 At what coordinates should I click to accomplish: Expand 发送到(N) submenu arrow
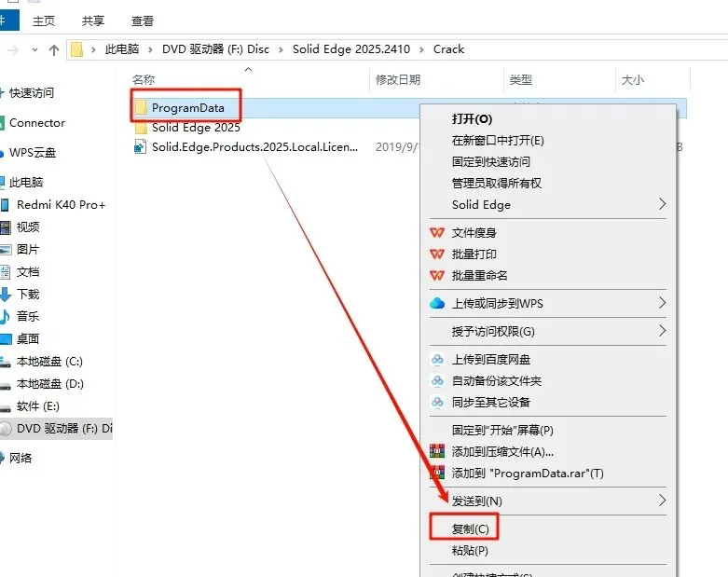tap(663, 501)
